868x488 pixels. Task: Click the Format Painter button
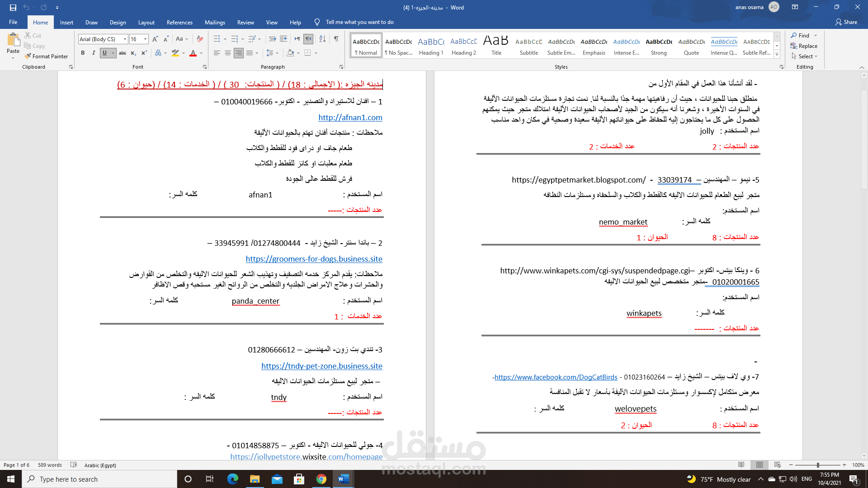tap(46, 56)
